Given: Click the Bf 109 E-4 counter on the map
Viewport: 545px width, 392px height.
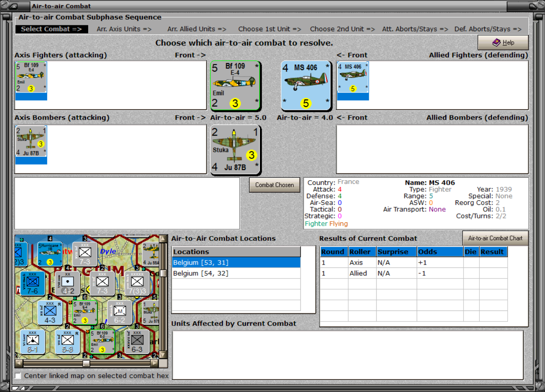Looking at the screenshot, I should (85, 313).
